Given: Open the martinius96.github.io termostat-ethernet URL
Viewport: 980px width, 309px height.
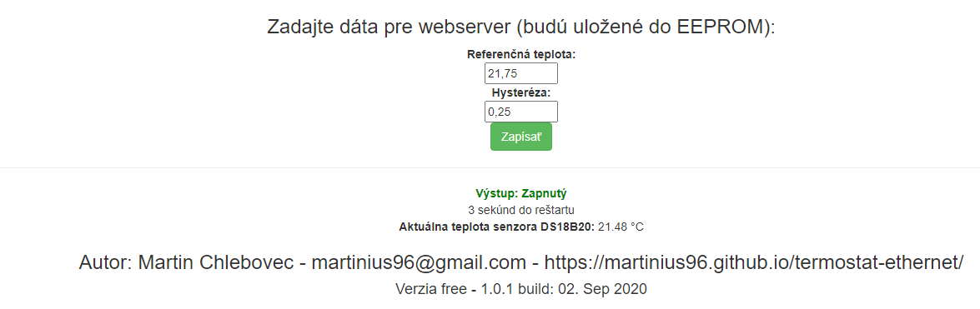Looking at the screenshot, I should [754, 262].
